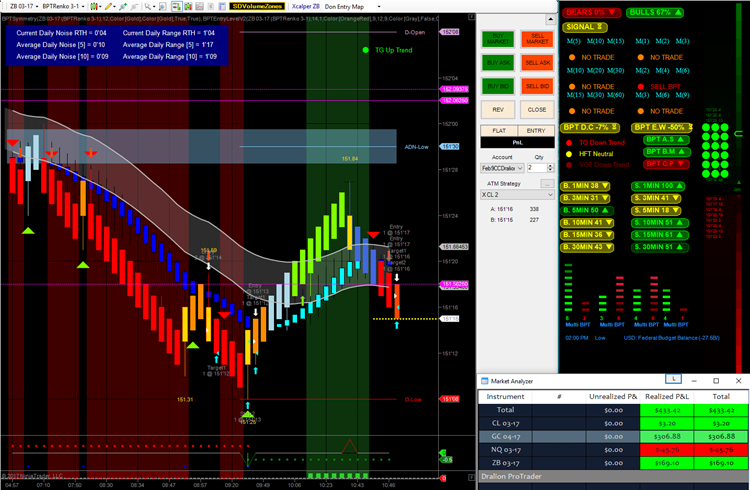Open the Don Entry Map template dropdown

(x=379, y=7)
